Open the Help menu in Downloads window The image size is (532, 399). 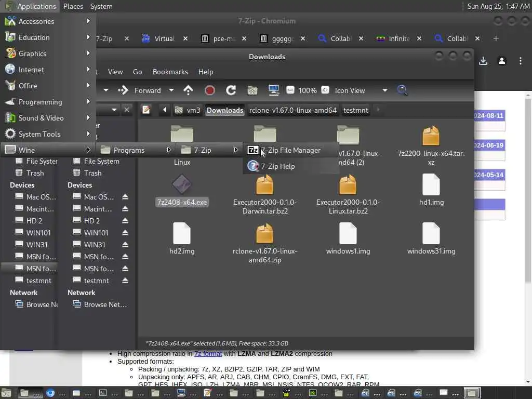click(206, 72)
